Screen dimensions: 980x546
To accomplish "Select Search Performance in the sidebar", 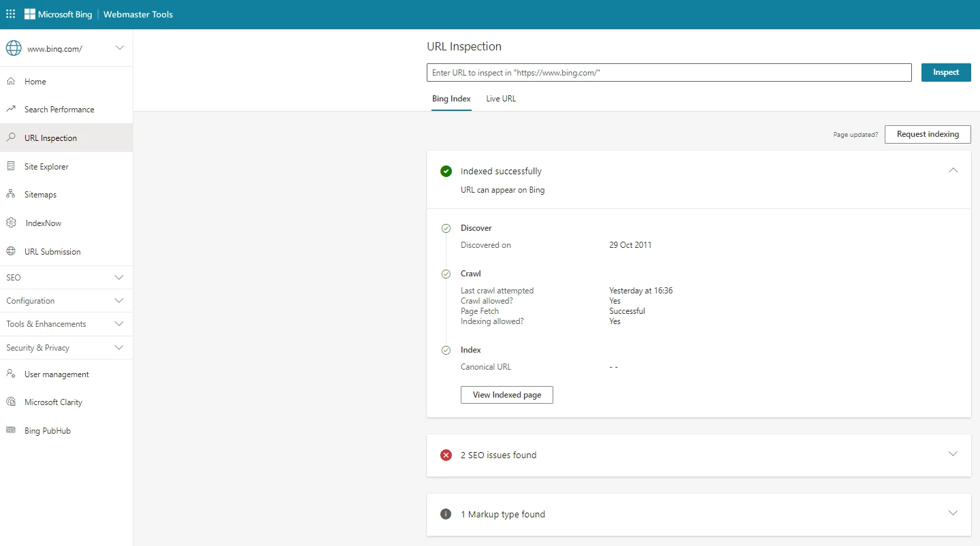I will [x=59, y=109].
